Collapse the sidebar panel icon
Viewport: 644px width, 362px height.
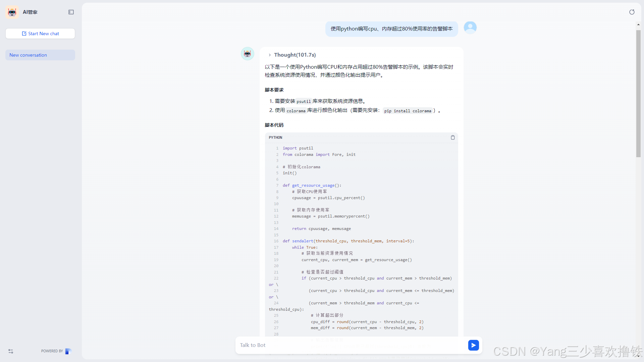pos(71,12)
